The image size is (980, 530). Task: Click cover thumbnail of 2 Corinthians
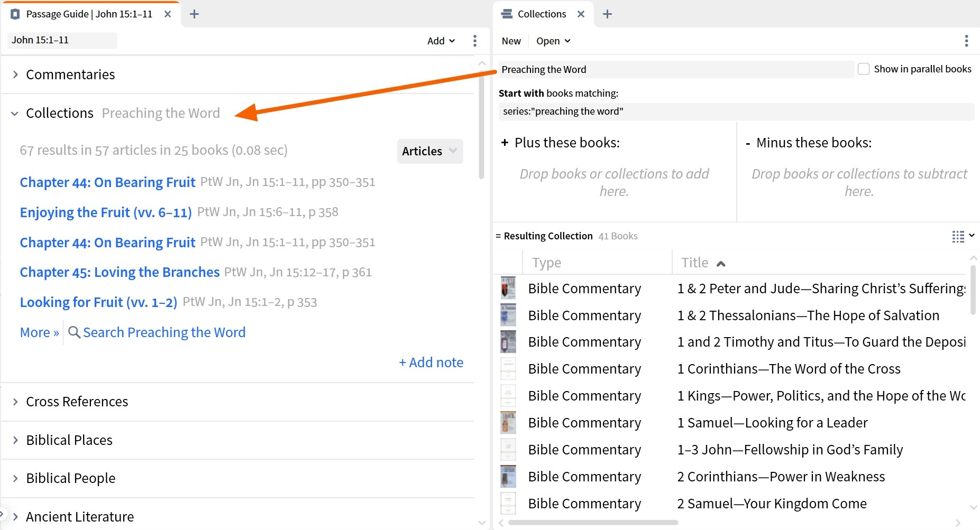pyautogui.click(x=508, y=477)
